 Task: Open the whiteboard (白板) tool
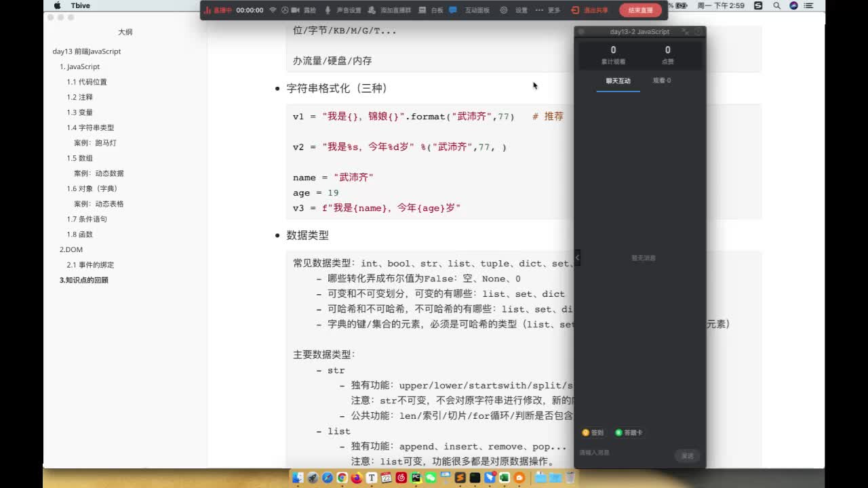click(x=422, y=10)
